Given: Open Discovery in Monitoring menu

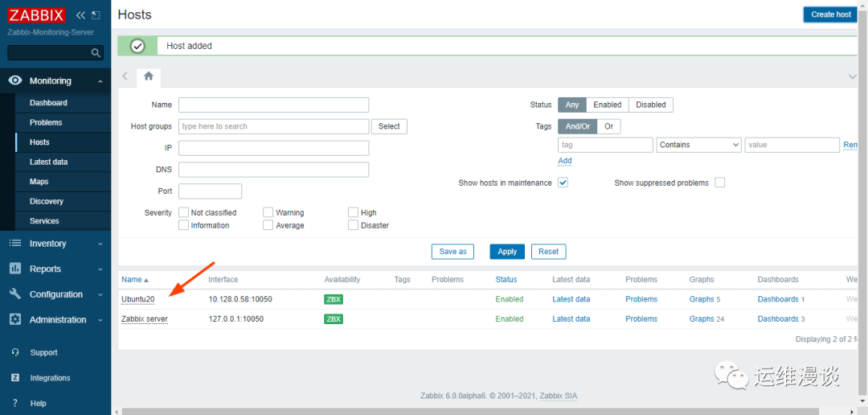Looking at the screenshot, I should point(47,201).
